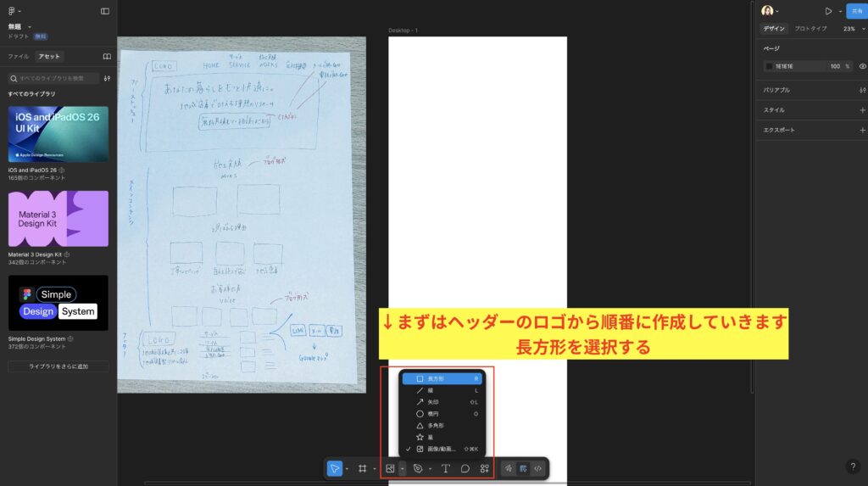
Task: Select the Frame tool in the toolbar
Action: (x=362, y=468)
